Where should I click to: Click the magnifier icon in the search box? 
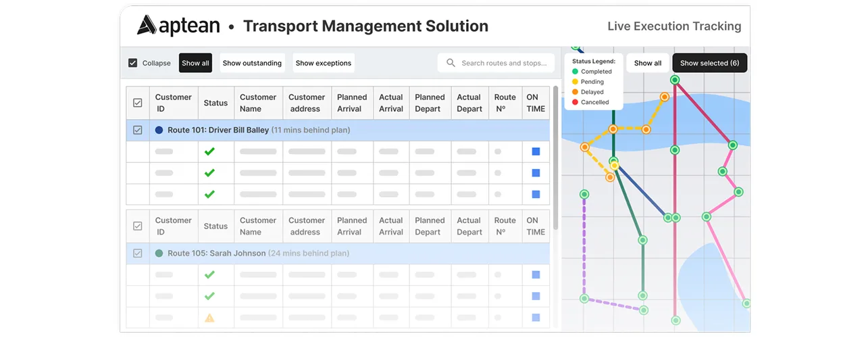(451, 63)
